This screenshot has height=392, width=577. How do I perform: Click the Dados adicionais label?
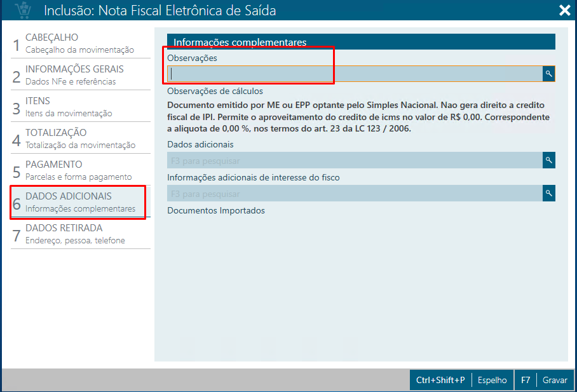coord(200,144)
